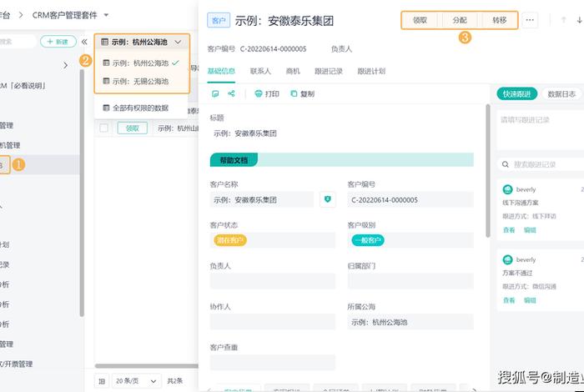Click the 请填写跟进记录 text area
This screenshot has height=392, width=584.
[x=541, y=130]
